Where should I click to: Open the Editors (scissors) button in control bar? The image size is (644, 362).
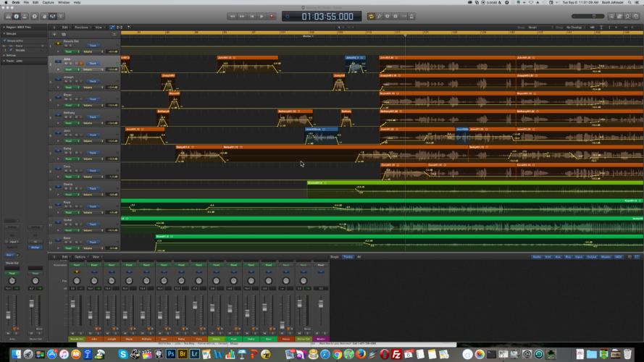(x=61, y=17)
